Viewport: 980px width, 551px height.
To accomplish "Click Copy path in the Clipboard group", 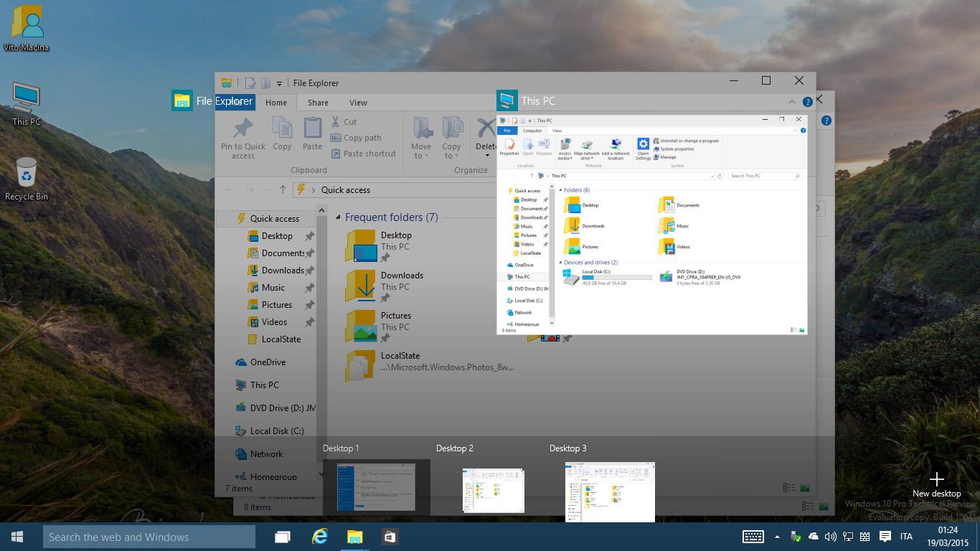I will [362, 138].
